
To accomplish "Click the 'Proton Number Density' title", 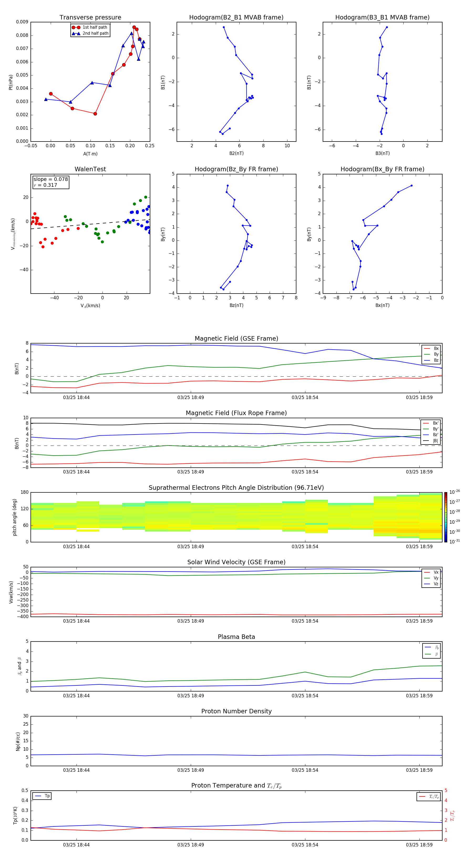I will (x=236, y=711).
